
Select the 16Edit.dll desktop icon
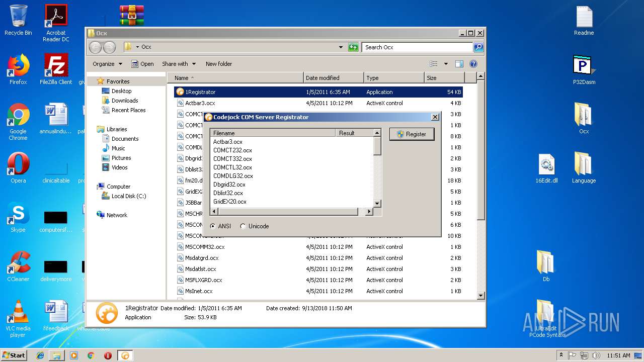point(546,168)
